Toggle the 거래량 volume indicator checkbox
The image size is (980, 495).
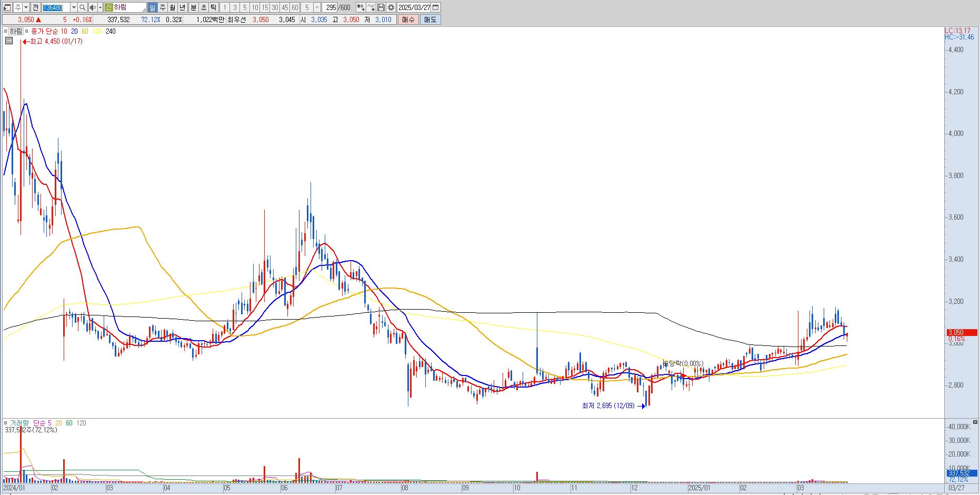(6, 423)
